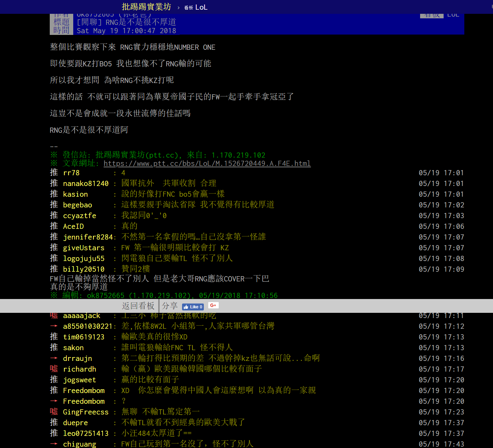Click the comment '說的好像打FNC bo5會贏一樣'
The width and height of the screenshot is (493, 448).
point(173,194)
